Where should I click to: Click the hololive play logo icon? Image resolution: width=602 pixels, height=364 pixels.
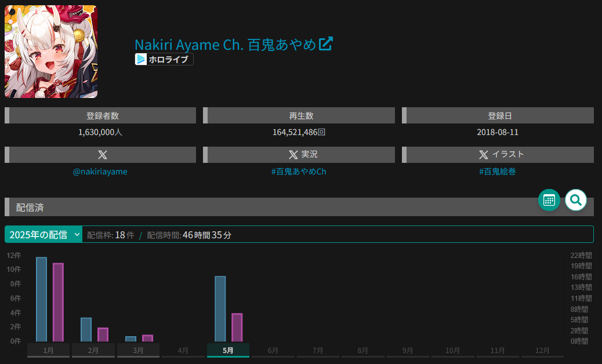tap(141, 59)
